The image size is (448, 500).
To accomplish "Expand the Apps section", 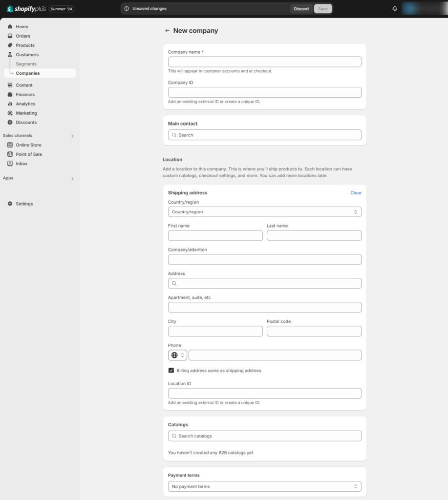I will (x=72, y=179).
